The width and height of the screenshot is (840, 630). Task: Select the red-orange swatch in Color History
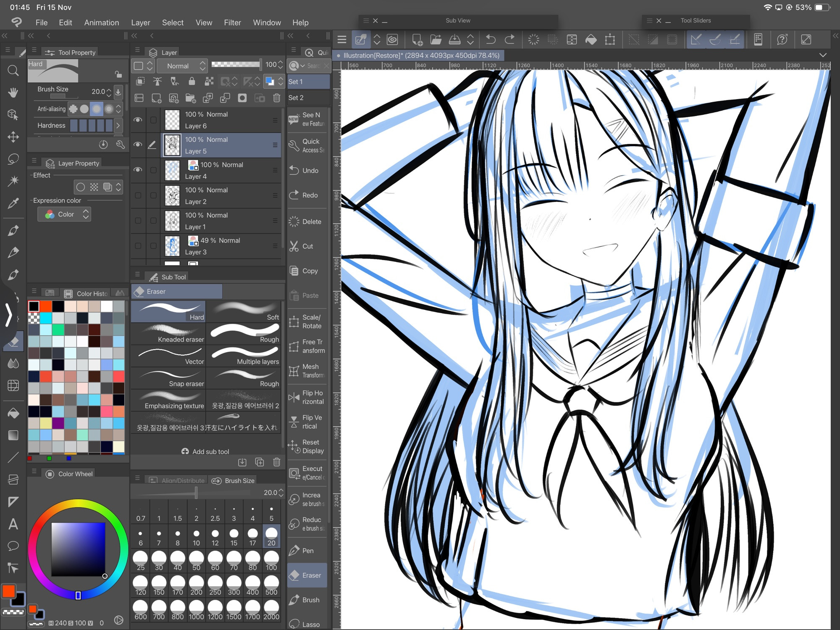pos(46,306)
